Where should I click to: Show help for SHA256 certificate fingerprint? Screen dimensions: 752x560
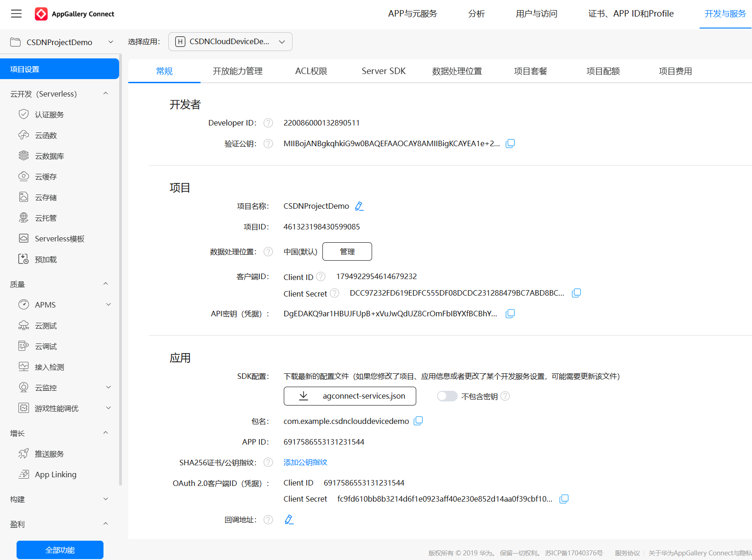tap(268, 462)
